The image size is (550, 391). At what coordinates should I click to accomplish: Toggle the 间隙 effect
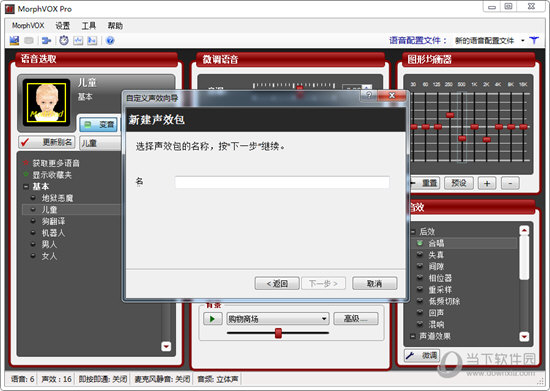[420, 266]
